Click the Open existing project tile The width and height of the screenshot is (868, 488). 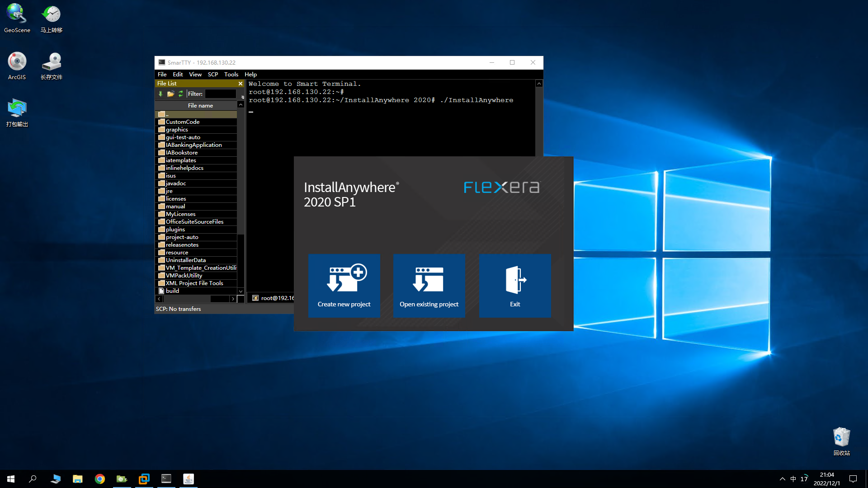point(429,286)
